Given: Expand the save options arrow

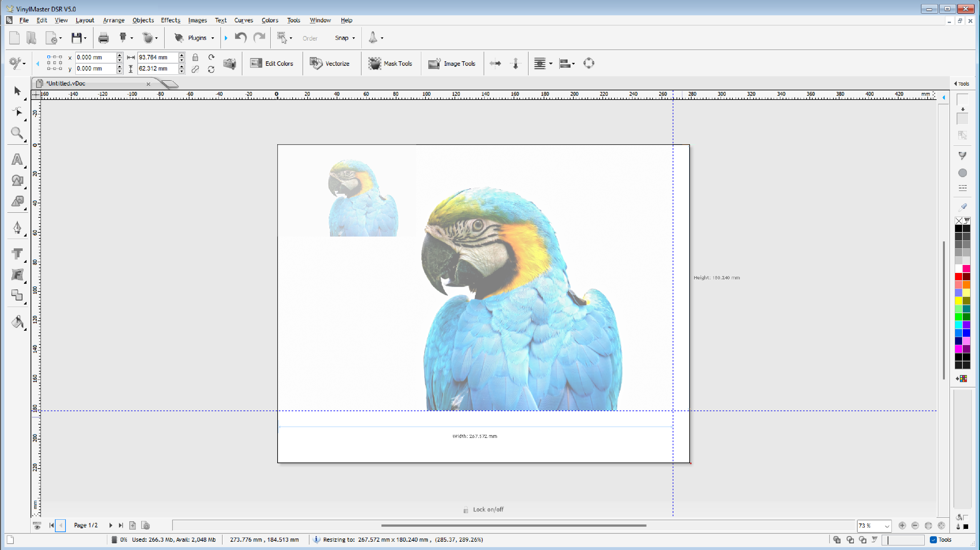Looking at the screenshot, I should point(85,38).
